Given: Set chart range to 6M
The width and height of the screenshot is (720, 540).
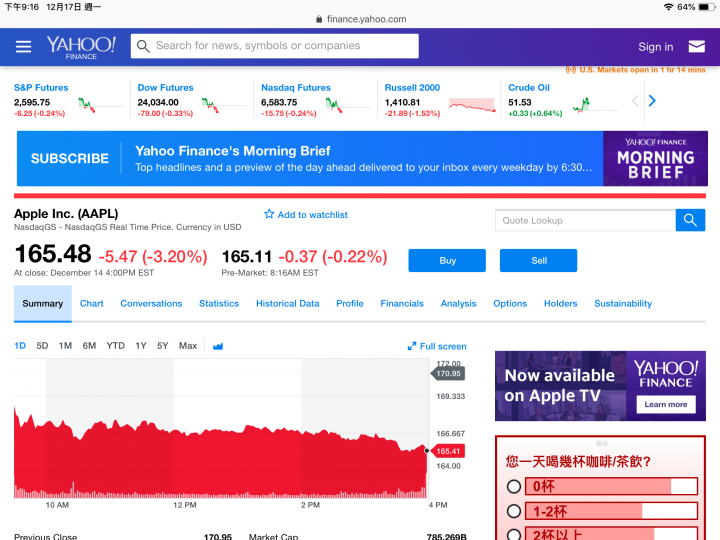Looking at the screenshot, I should point(89,346).
